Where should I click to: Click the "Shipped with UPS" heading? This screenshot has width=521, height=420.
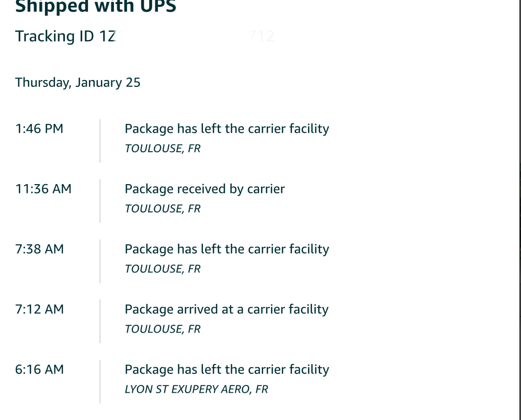tap(96, 7)
